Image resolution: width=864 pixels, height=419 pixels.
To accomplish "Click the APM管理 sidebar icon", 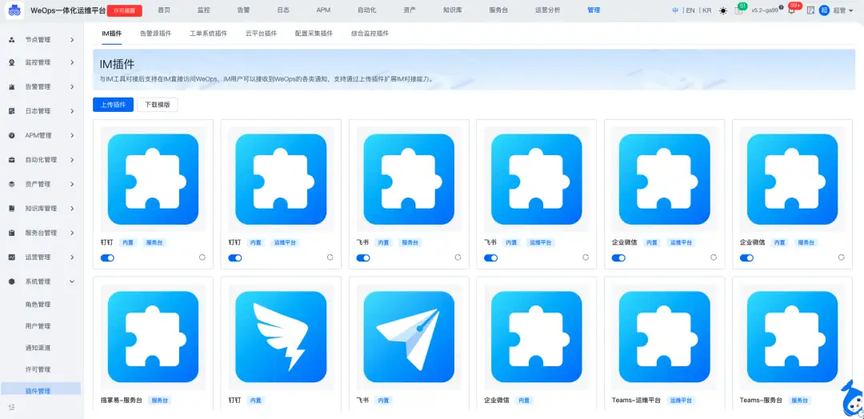I will 12,136.
